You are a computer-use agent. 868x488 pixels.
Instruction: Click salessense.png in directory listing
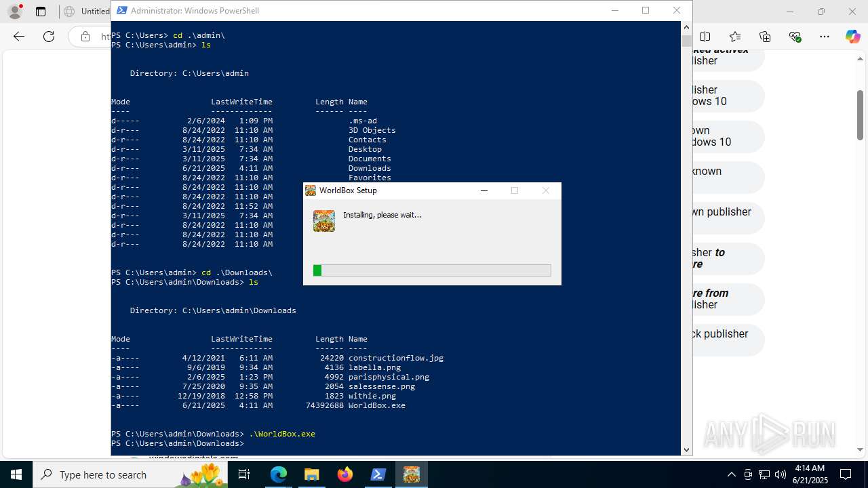pyautogui.click(x=382, y=386)
